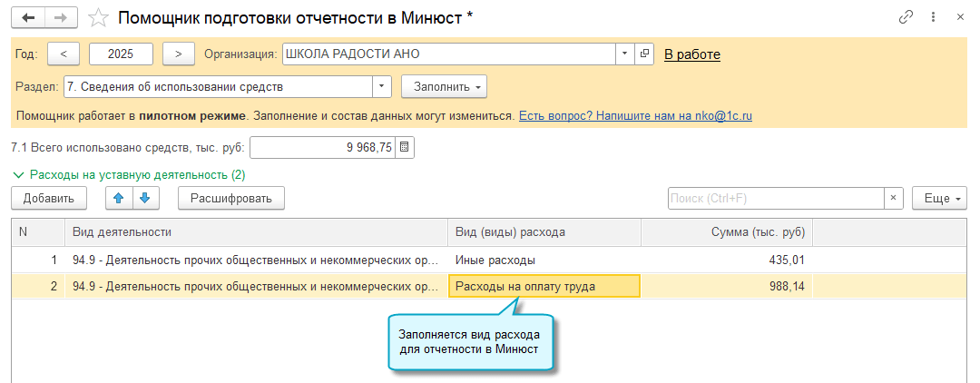Open the Раздел section dropdown
The width and height of the screenshot is (980, 383).
(382, 87)
